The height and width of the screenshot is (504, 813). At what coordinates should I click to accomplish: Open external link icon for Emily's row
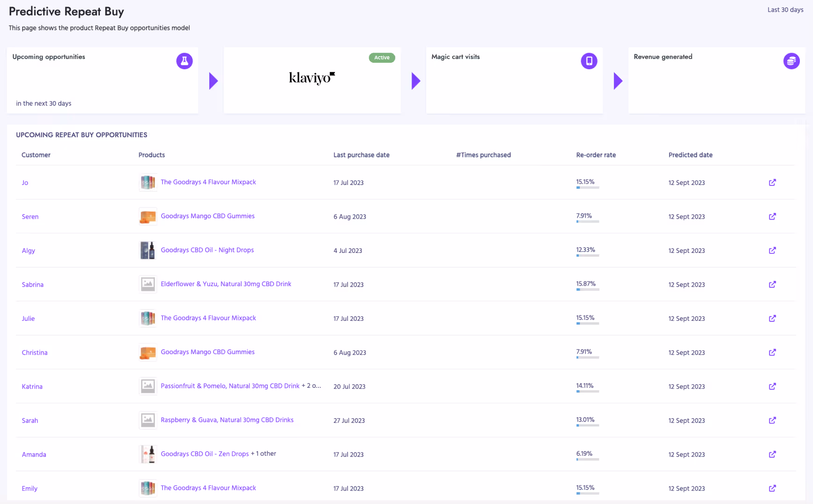[772, 488]
